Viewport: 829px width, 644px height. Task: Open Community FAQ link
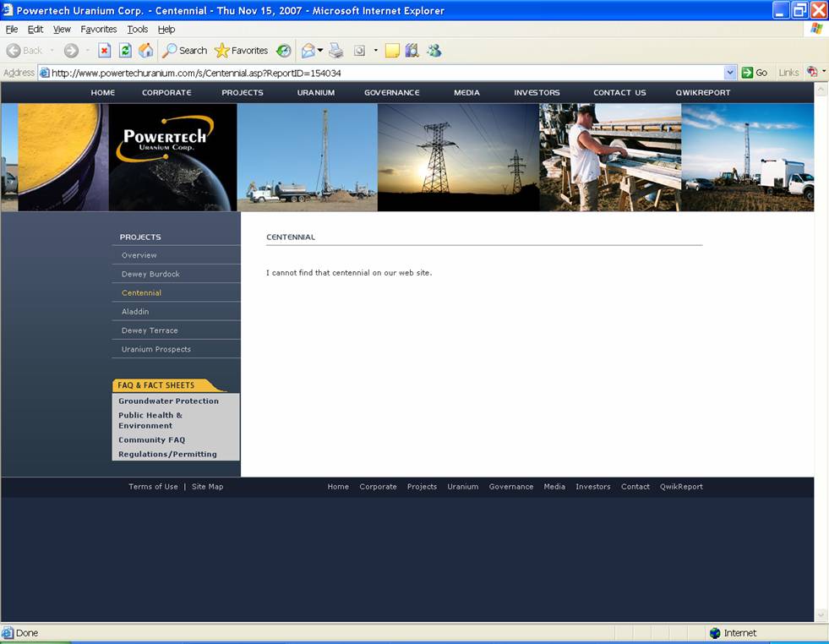click(x=152, y=440)
